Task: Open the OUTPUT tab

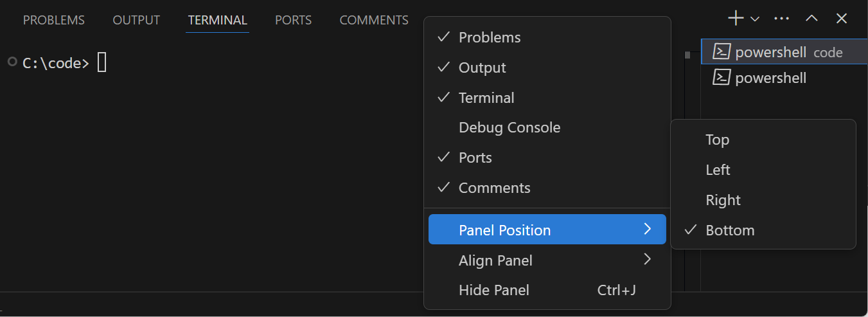Action: (136, 20)
